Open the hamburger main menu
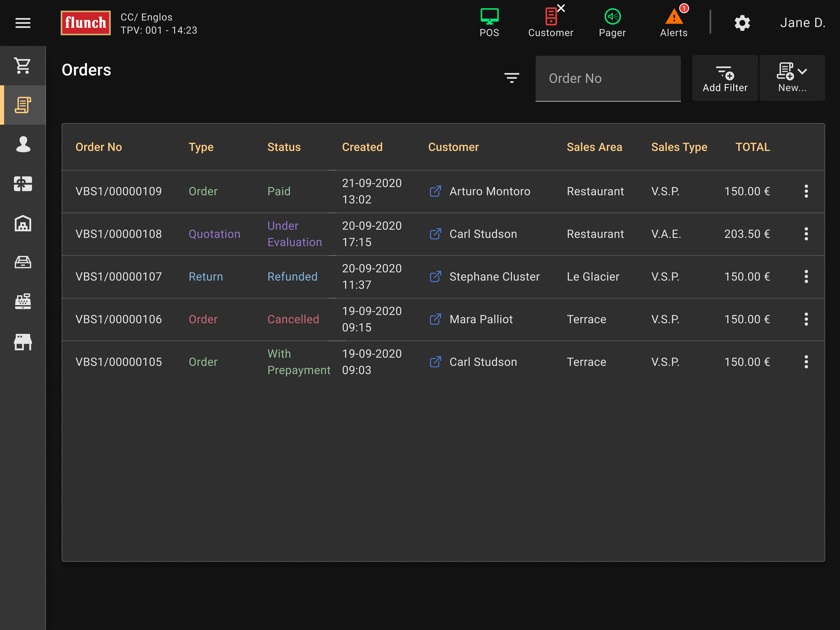 23,23
